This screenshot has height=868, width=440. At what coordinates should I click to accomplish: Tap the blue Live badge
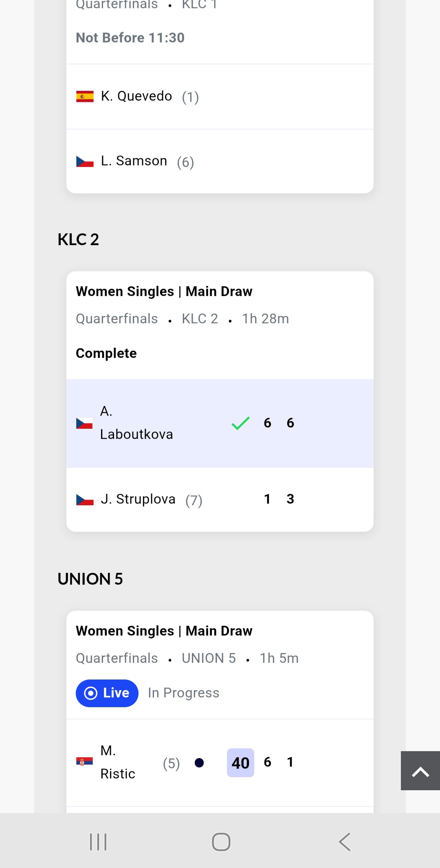(107, 693)
